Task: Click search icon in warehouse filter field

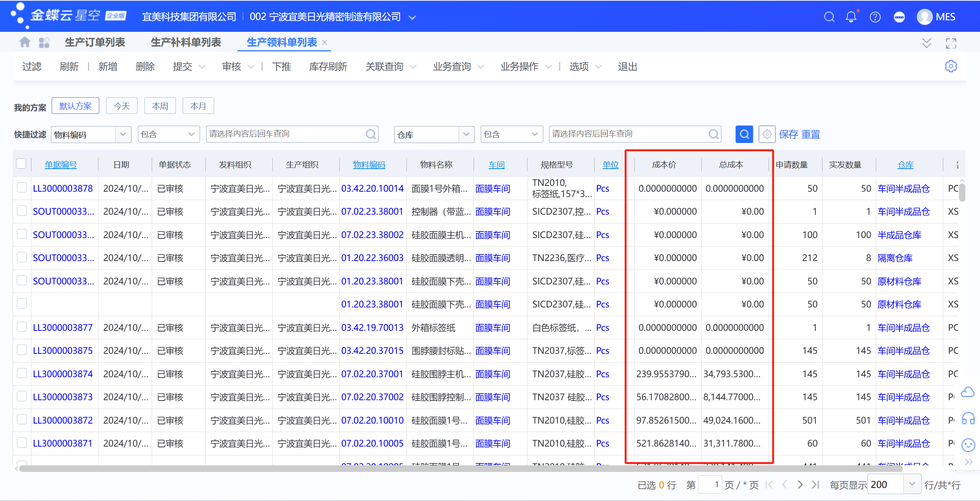Action: click(x=713, y=134)
